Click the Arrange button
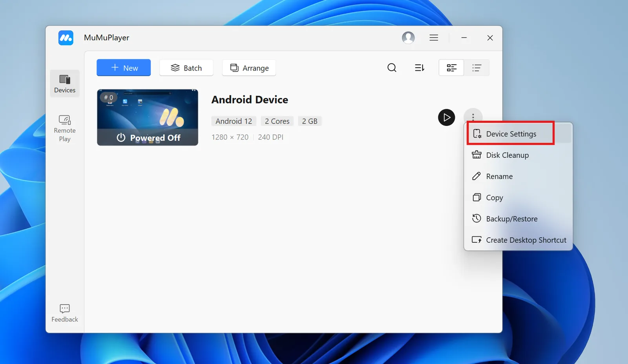The height and width of the screenshot is (364, 628). coord(249,68)
